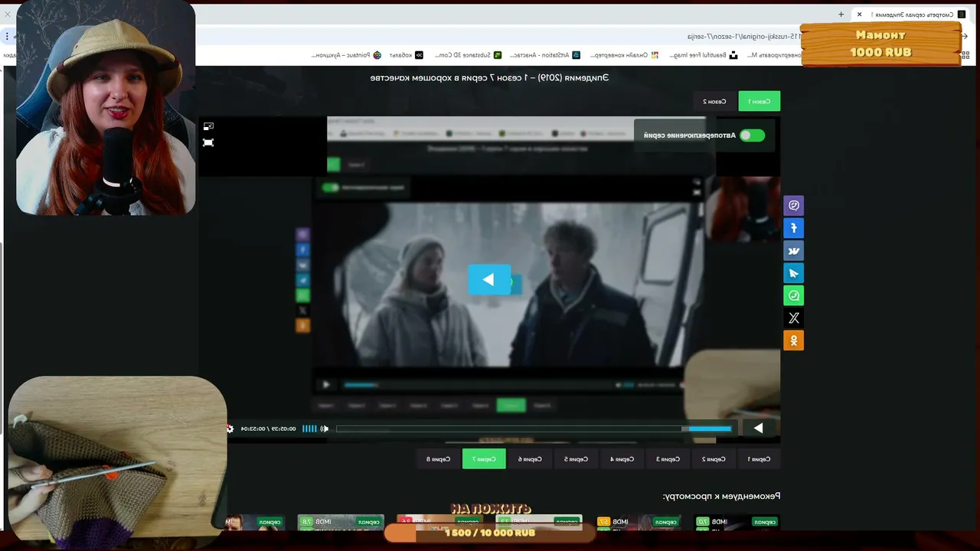Viewport: 980px width, 551px height.
Task: Switch the video player to fullscreen
Action: pyautogui.click(x=208, y=142)
